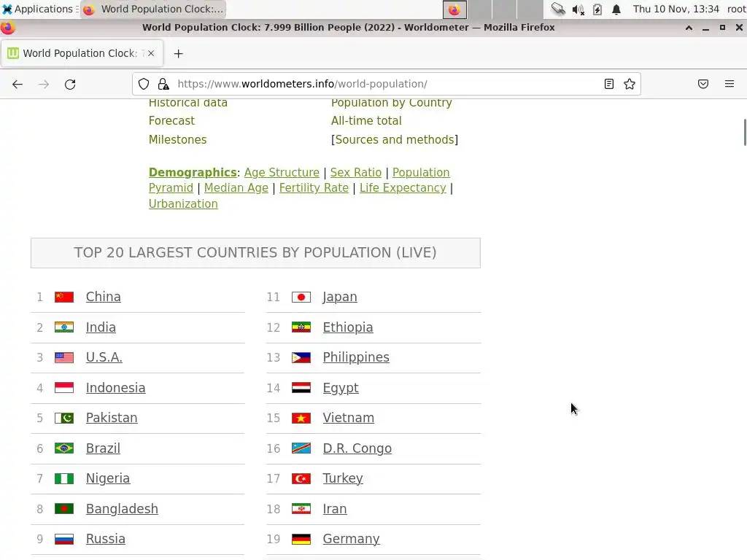The height and width of the screenshot is (560, 747).
Task: Open the India population link
Action: click(101, 327)
